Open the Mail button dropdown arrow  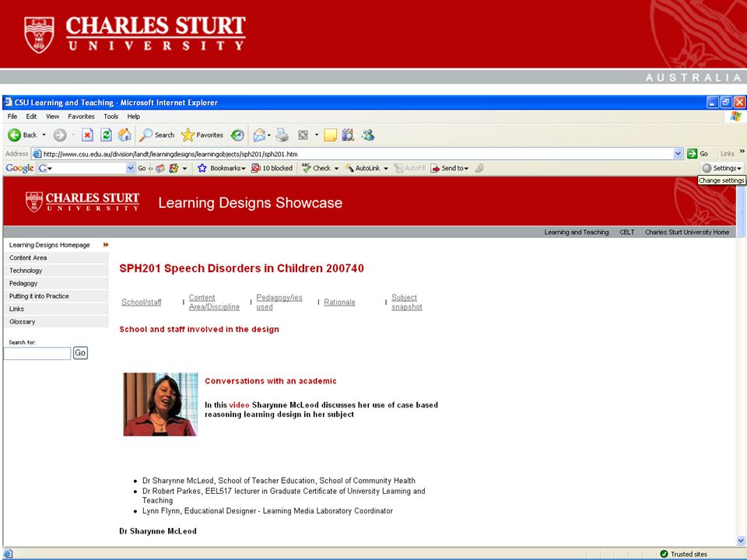click(269, 135)
